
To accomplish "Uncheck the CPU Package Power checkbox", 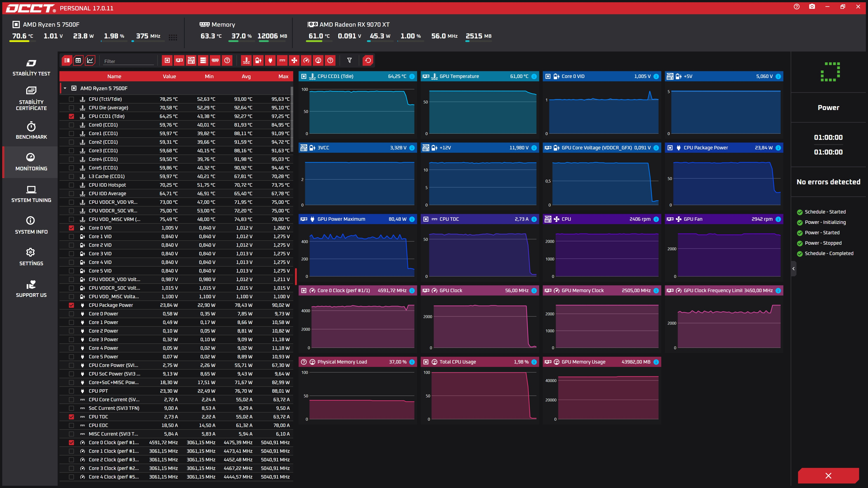I will click(x=71, y=305).
